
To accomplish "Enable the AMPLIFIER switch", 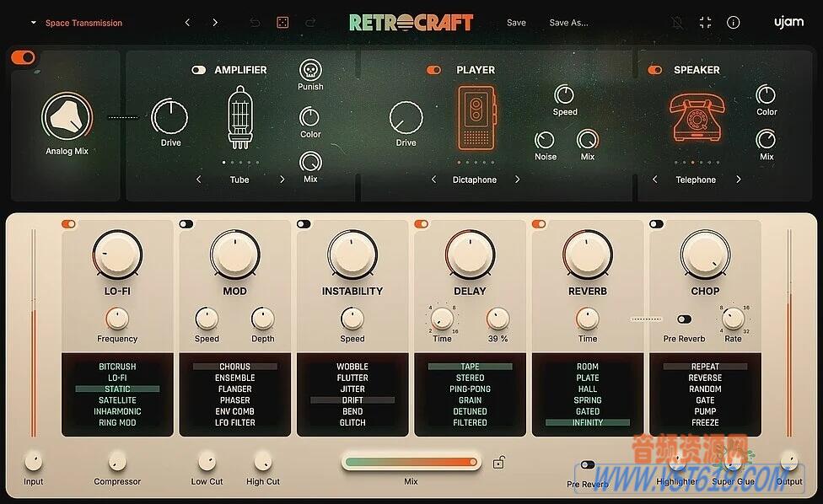I will [x=198, y=70].
